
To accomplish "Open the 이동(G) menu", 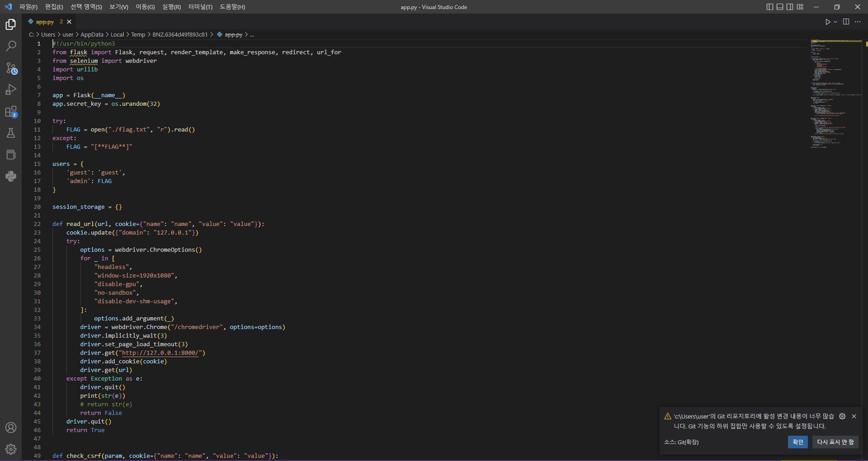I will [145, 7].
